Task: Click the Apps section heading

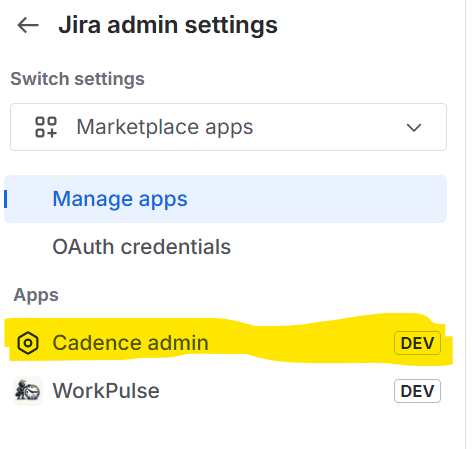Action: click(x=36, y=295)
